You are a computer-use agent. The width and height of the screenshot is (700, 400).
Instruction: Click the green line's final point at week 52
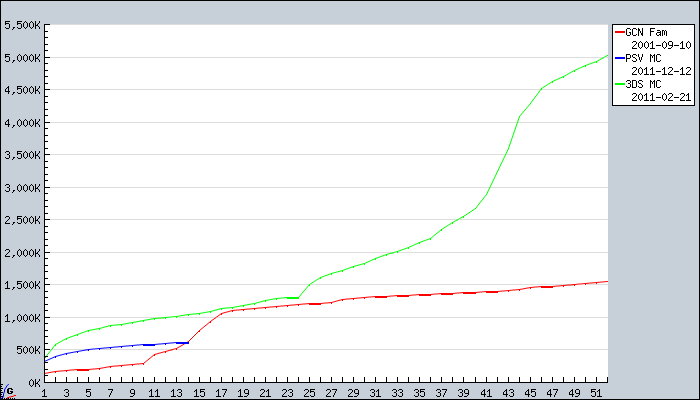607,55
